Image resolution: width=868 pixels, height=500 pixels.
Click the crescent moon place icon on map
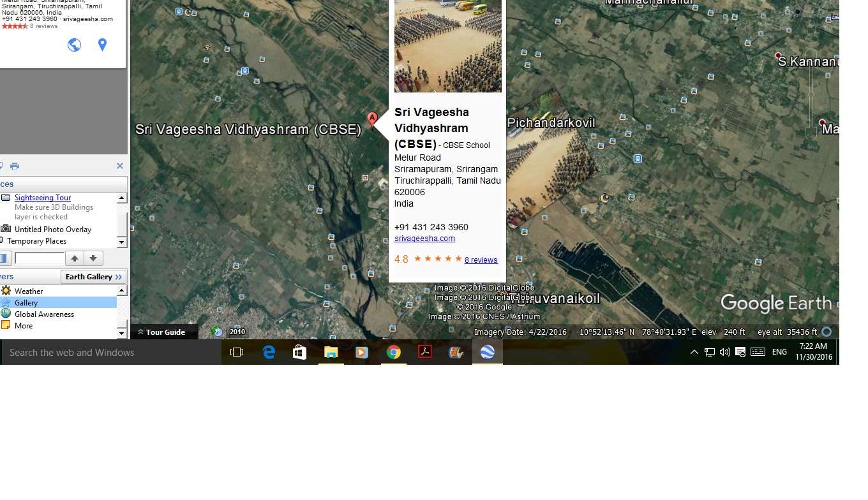(605, 198)
